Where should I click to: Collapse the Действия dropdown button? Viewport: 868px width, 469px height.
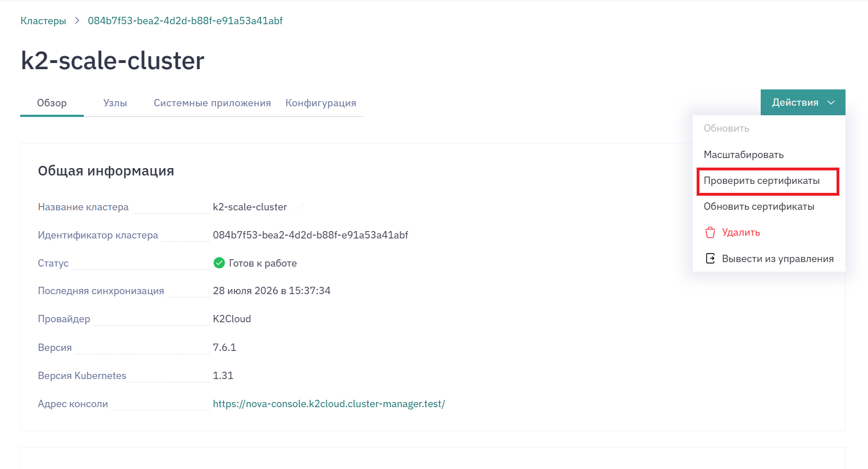tap(803, 102)
